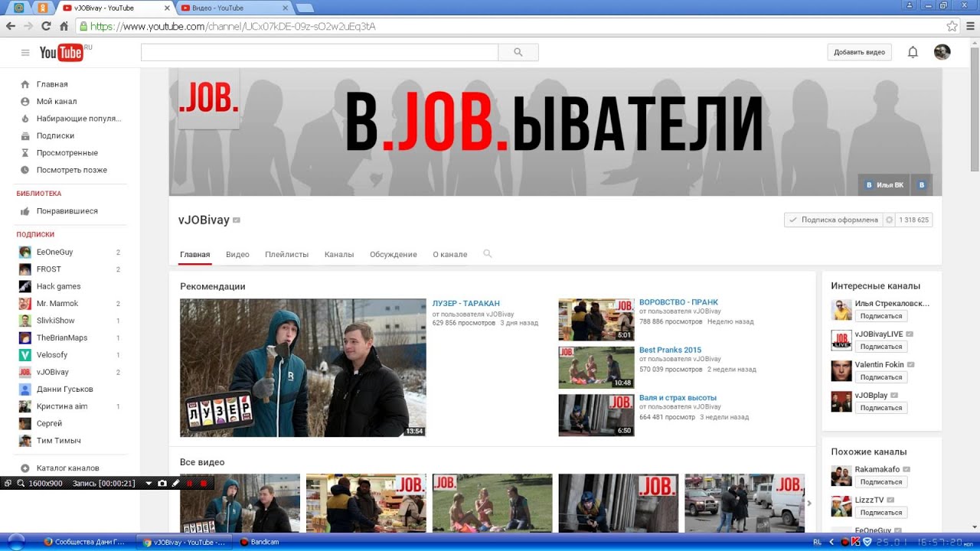980x551 pixels.
Task: Open the Валя и страх высоты link
Action: 678,398
